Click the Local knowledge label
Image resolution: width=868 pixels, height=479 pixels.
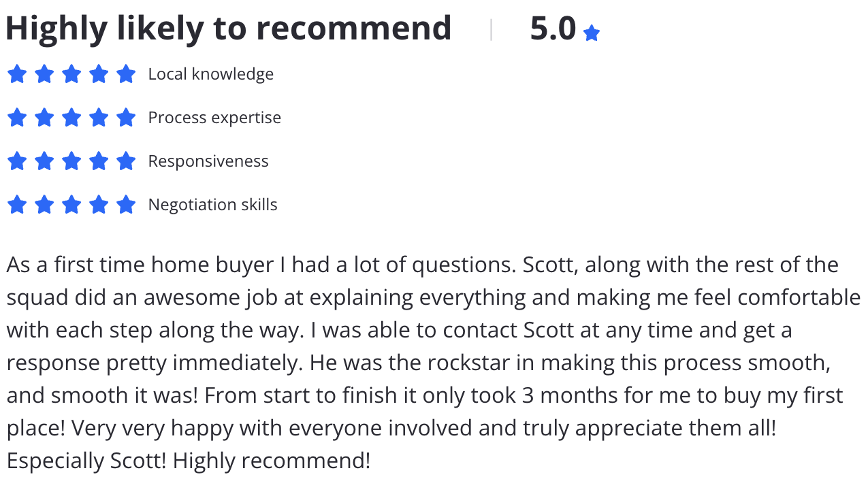[211, 74]
